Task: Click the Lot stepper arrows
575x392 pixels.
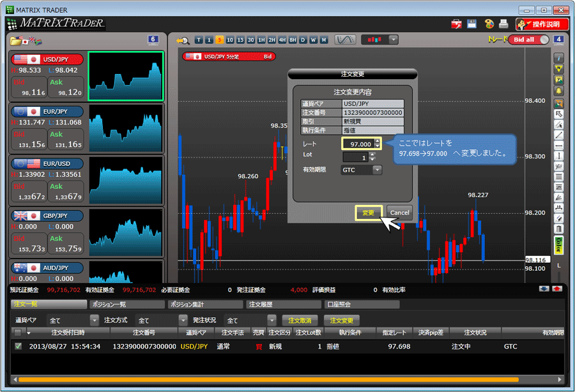Action: (372, 157)
